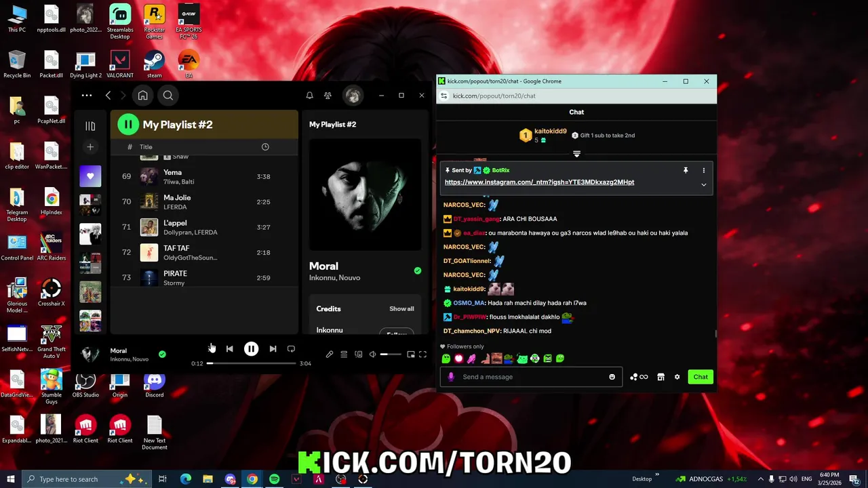The width and height of the screenshot is (868, 488).
Task: Open Spotify Friend Activity icon
Action: 328,96
